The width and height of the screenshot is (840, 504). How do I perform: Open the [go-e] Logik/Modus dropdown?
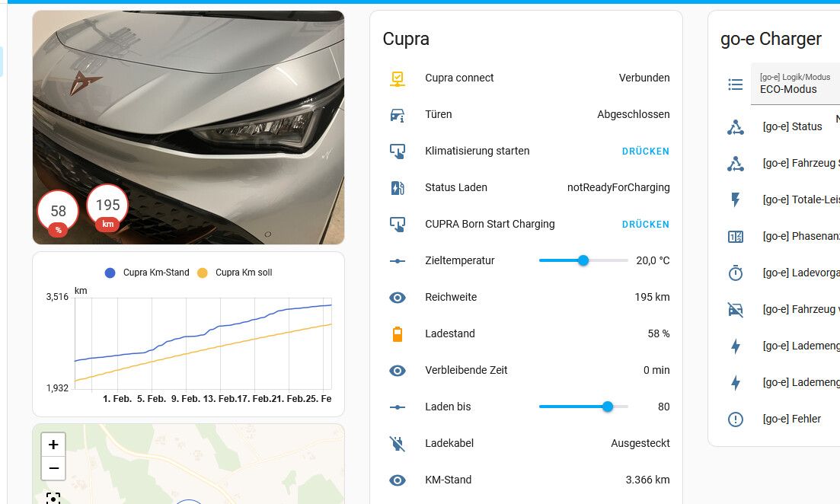point(796,84)
